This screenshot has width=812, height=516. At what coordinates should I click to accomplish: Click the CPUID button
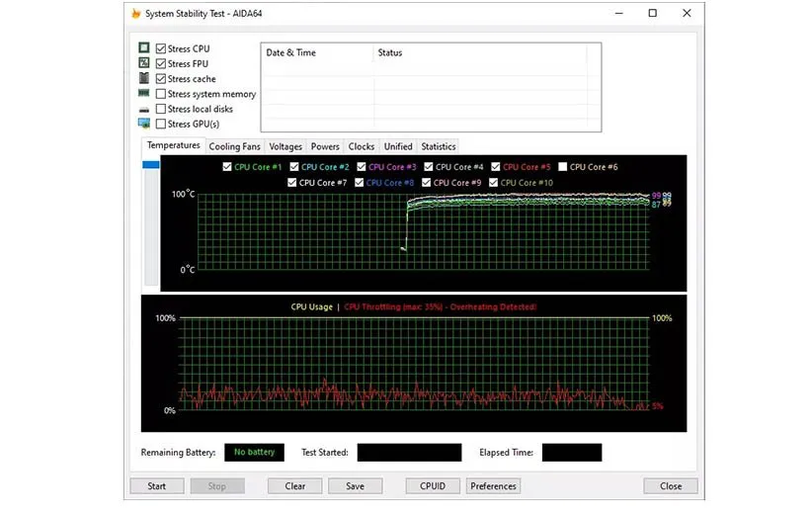click(x=433, y=486)
